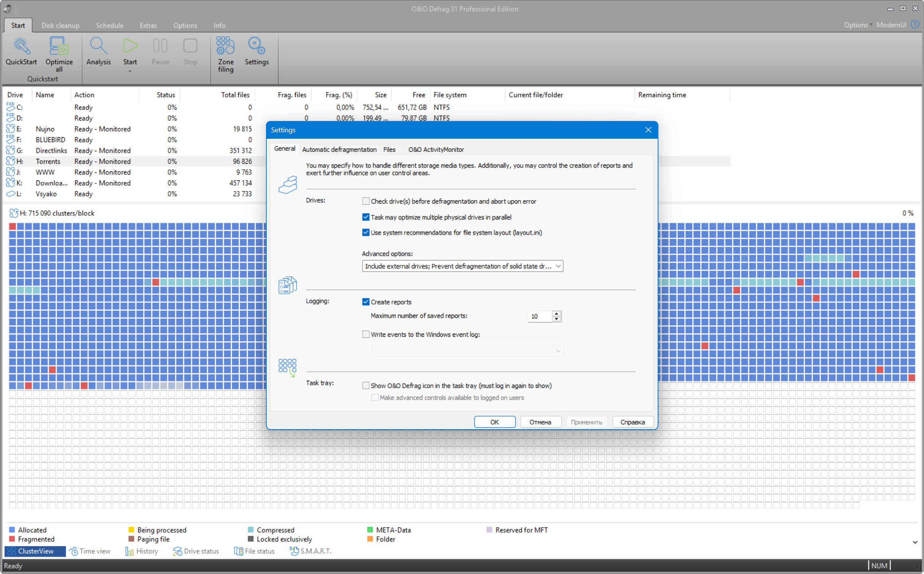924x574 pixels.
Task: Click ModernUI link in title area
Action: [891, 25]
